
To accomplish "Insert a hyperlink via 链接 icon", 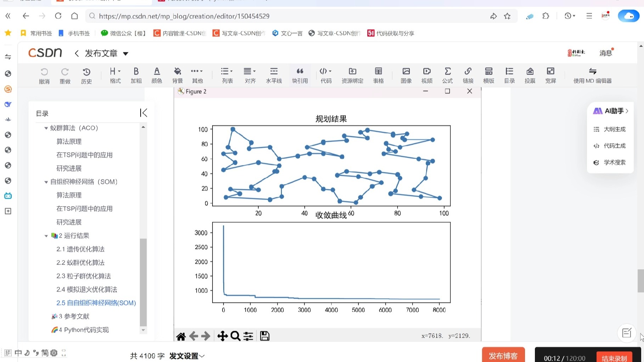I will [468, 75].
